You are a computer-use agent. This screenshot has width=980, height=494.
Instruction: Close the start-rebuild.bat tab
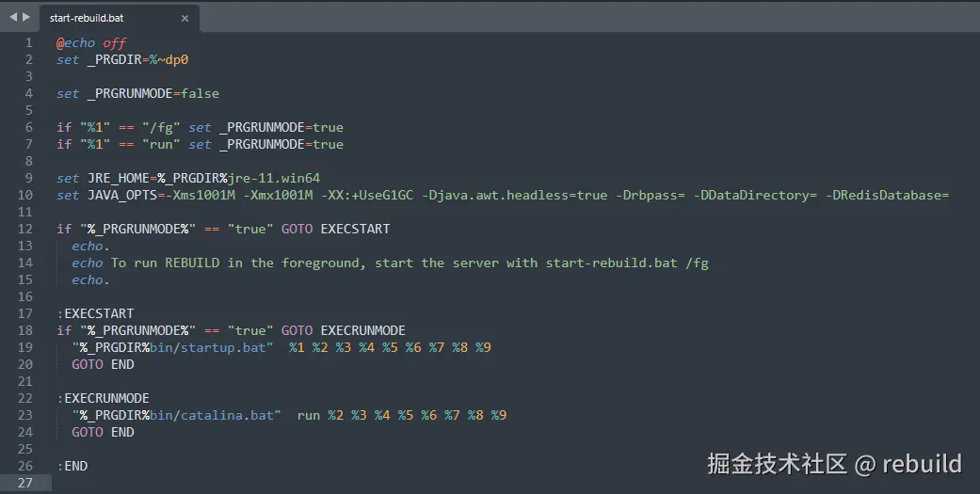[x=185, y=18]
